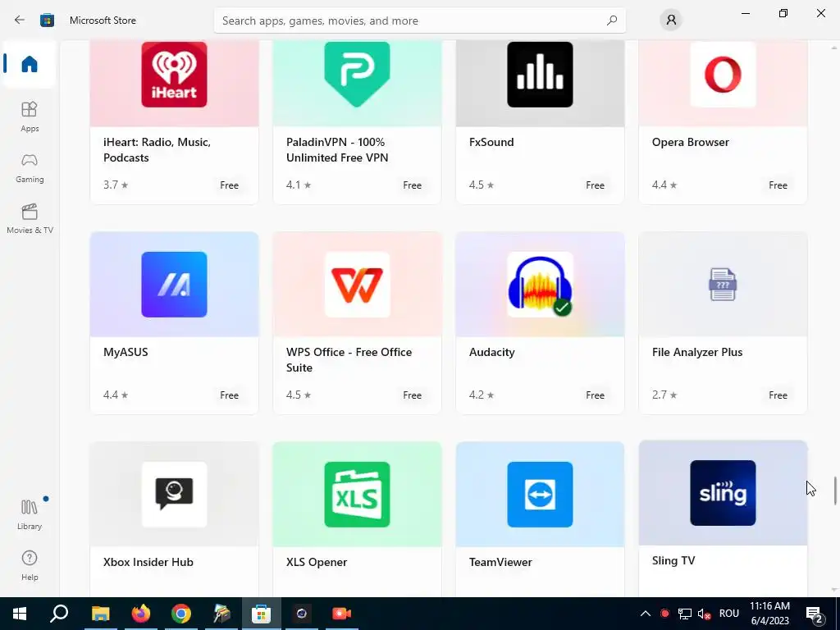The image size is (840, 630).
Task: Click the XLS Opener title text
Action: 317,562
